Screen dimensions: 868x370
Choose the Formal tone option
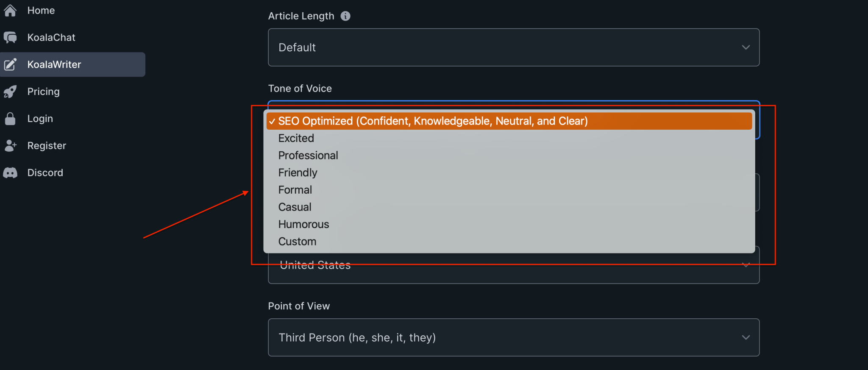point(509,190)
